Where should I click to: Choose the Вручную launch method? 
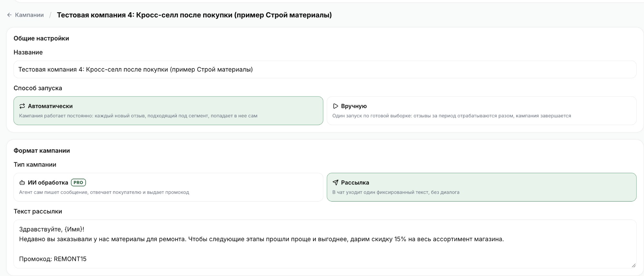[481, 111]
